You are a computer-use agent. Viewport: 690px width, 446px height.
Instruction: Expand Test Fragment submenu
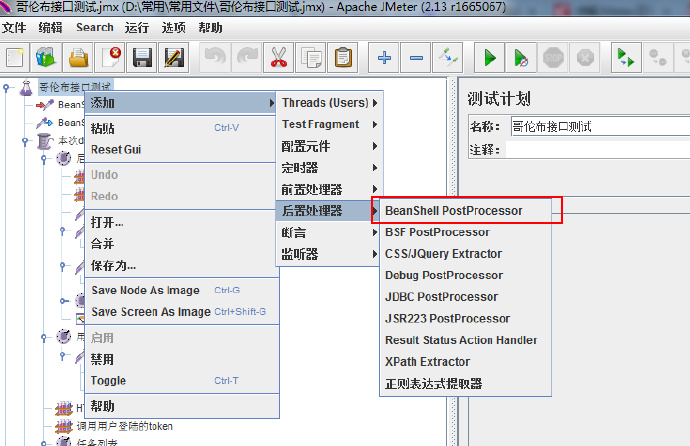click(329, 124)
